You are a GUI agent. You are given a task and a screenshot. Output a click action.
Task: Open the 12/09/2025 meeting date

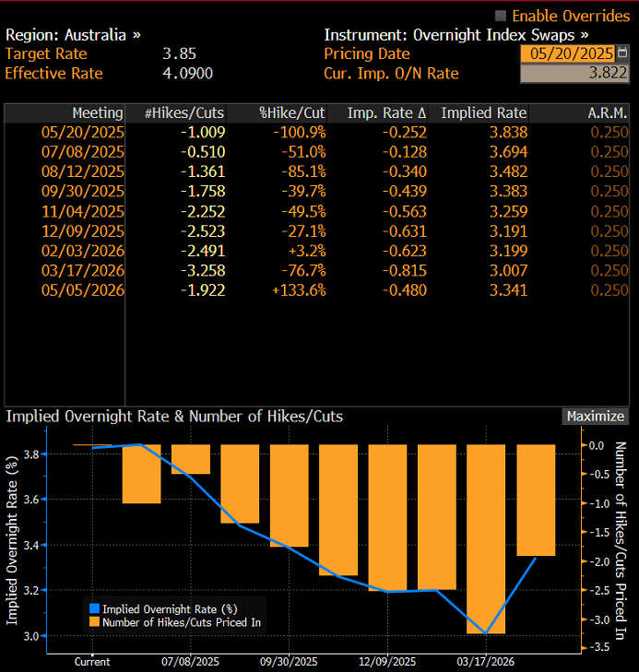coord(82,230)
